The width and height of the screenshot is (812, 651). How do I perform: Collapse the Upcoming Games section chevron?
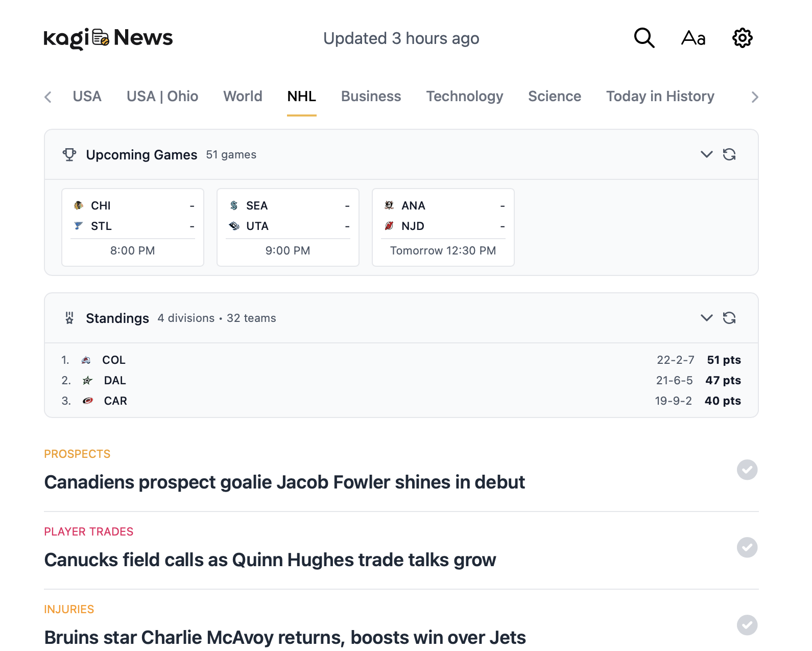pyautogui.click(x=706, y=154)
